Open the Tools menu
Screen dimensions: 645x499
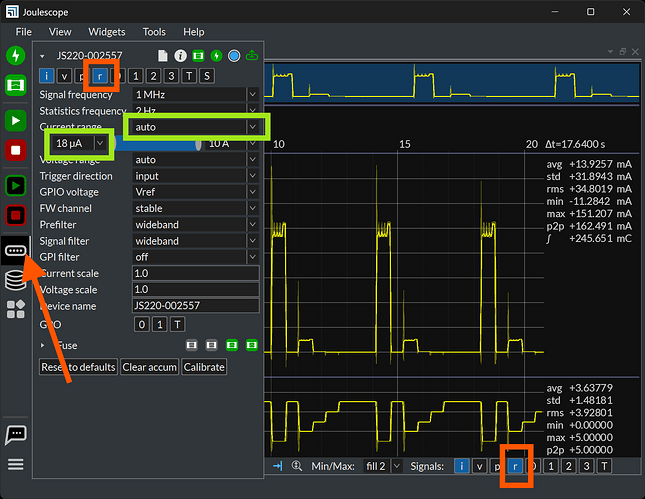(x=154, y=32)
